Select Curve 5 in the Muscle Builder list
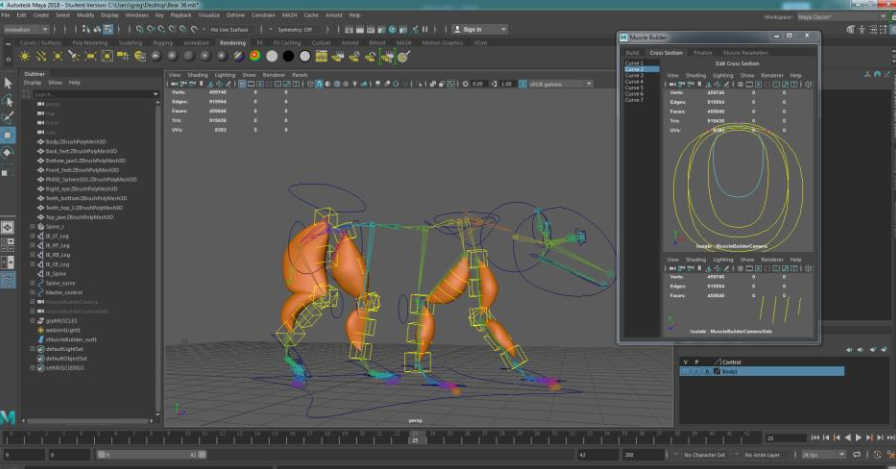The height and width of the screenshot is (469, 896). pyautogui.click(x=641, y=87)
